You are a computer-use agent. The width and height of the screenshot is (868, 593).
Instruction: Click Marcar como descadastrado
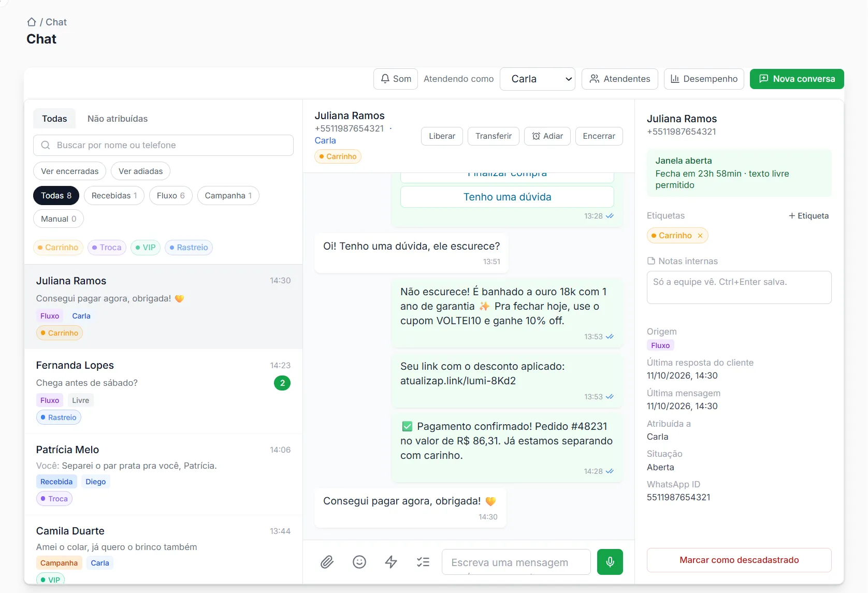tap(739, 560)
